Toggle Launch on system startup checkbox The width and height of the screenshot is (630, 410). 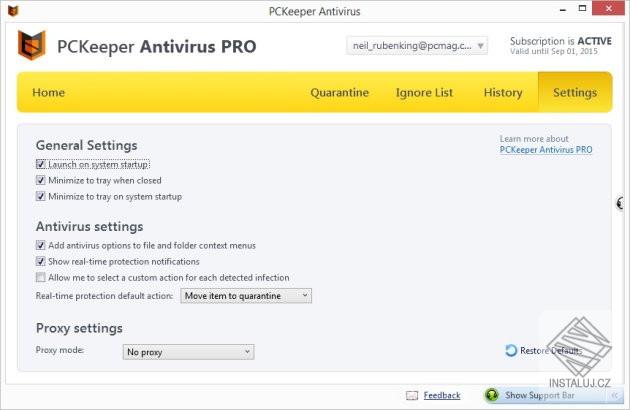(41, 164)
